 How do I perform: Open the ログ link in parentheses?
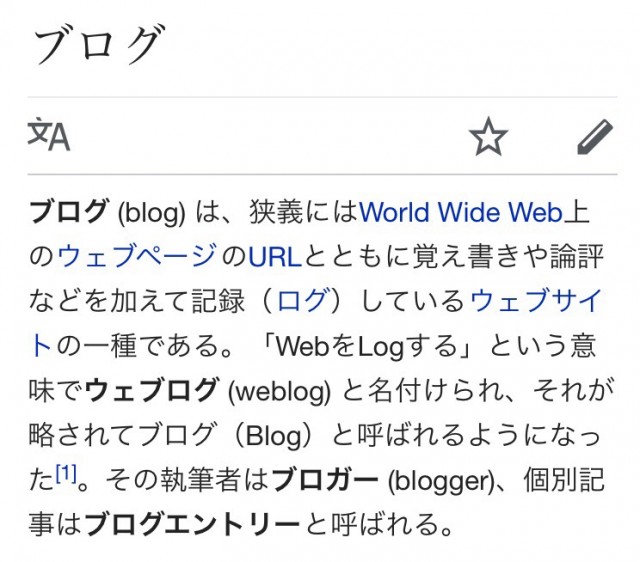(301, 301)
